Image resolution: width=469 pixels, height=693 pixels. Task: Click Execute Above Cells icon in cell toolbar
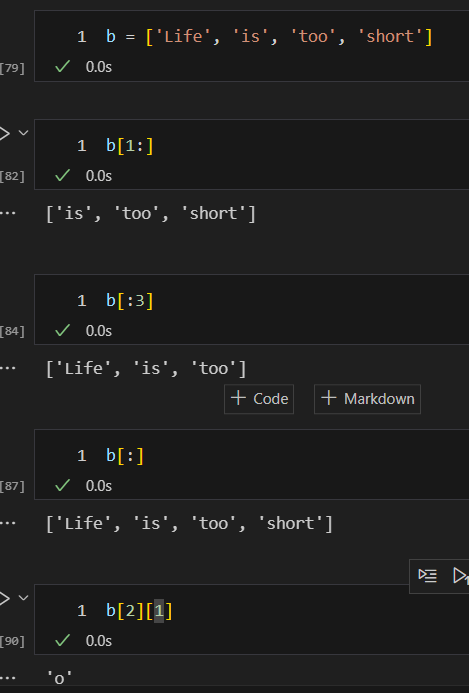pyautogui.click(x=461, y=575)
